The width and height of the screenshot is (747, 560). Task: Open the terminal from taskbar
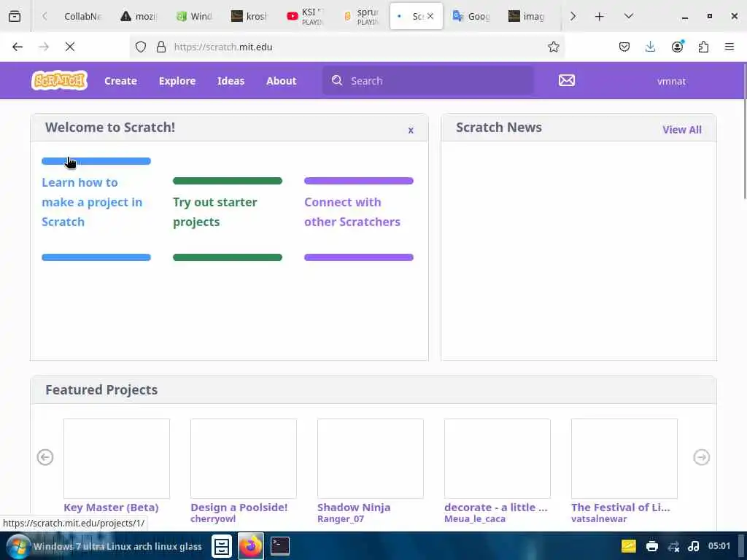click(x=280, y=545)
